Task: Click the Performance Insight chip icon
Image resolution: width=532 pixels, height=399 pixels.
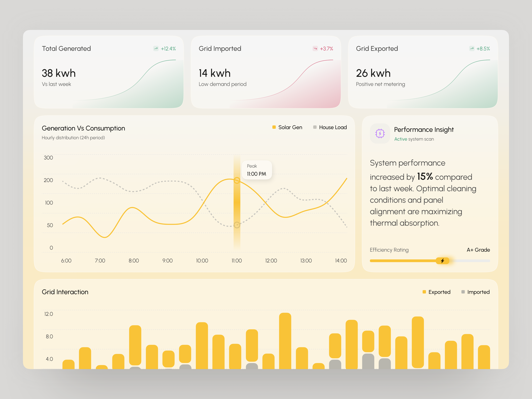Action: [x=380, y=133]
